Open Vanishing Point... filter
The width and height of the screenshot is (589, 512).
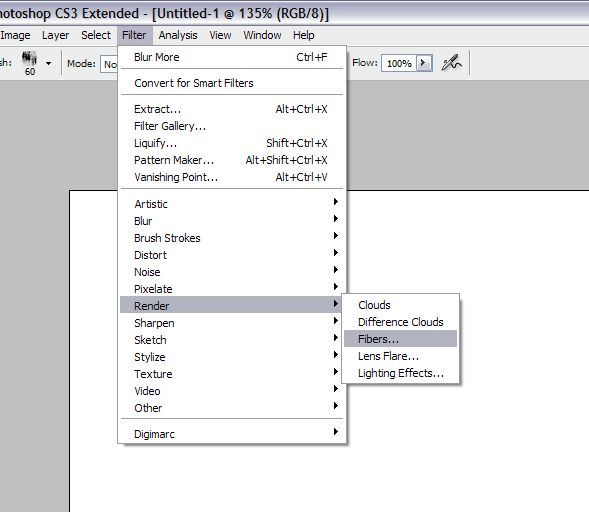coord(231,177)
